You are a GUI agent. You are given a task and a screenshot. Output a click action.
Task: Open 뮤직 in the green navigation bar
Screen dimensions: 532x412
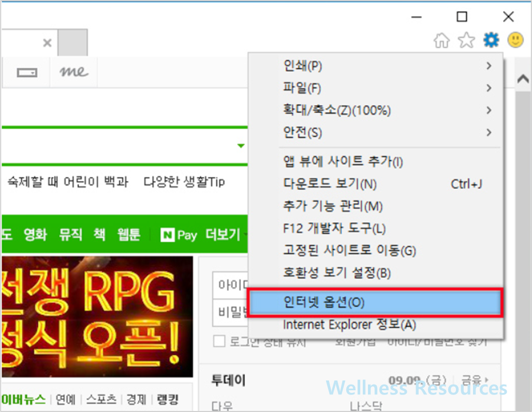coord(70,235)
